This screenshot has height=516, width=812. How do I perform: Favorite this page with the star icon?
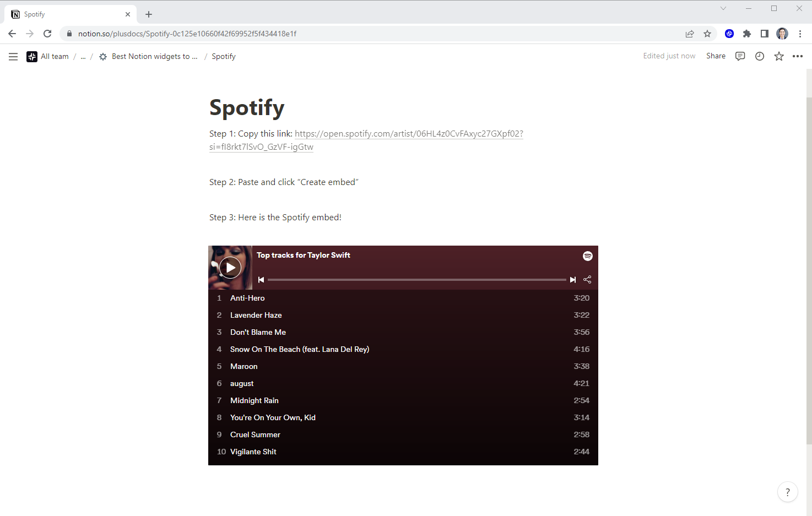[x=779, y=56]
